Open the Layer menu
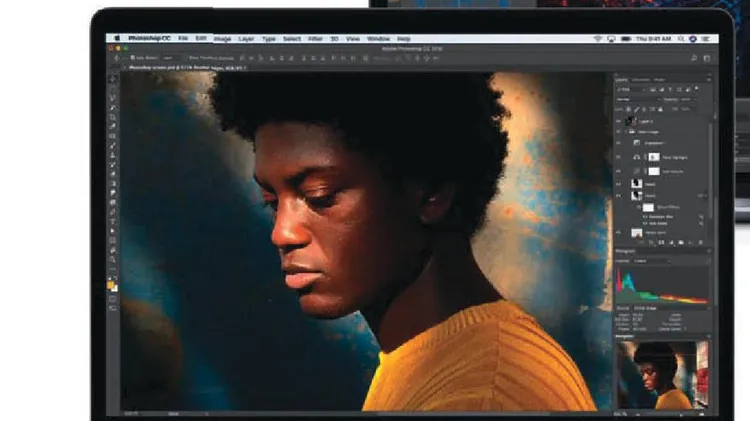This screenshot has width=750, height=421. 246,39
